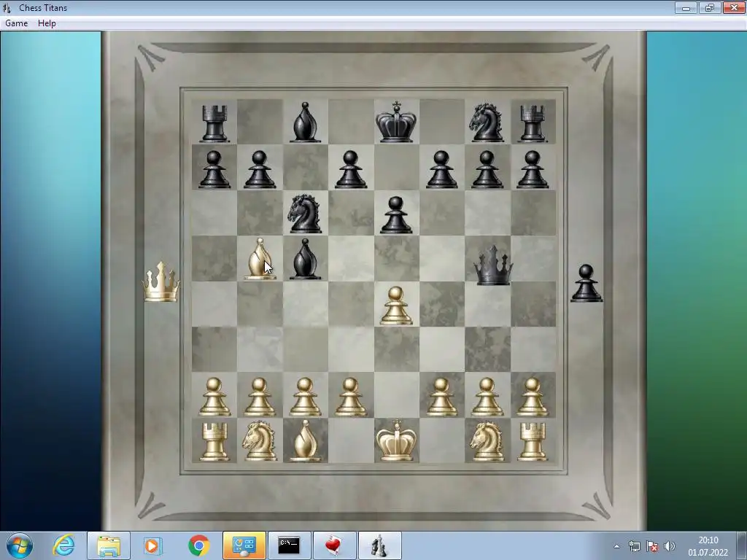Open Windows Media Player from taskbar
This screenshot has height=560, width=747.
point(153,545)
